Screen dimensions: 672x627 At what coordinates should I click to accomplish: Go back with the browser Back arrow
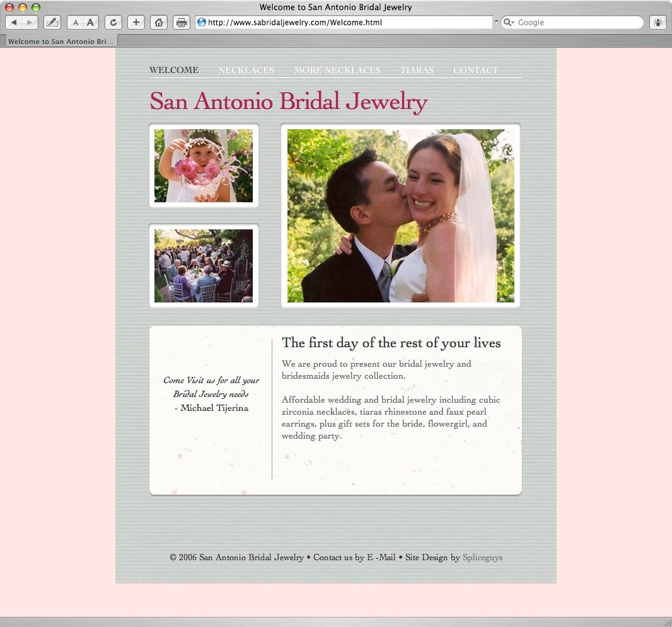(x=14, y=22)
